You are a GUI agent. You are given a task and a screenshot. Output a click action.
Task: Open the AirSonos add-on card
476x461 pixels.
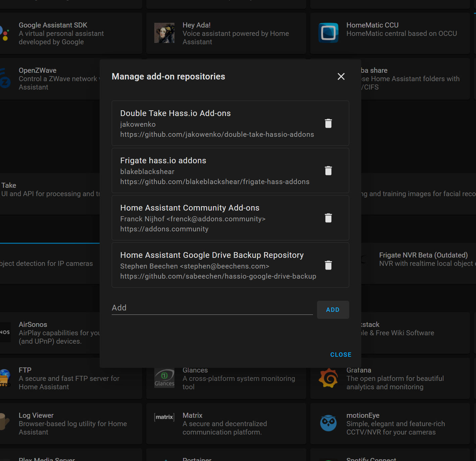(x=50, y=333)
